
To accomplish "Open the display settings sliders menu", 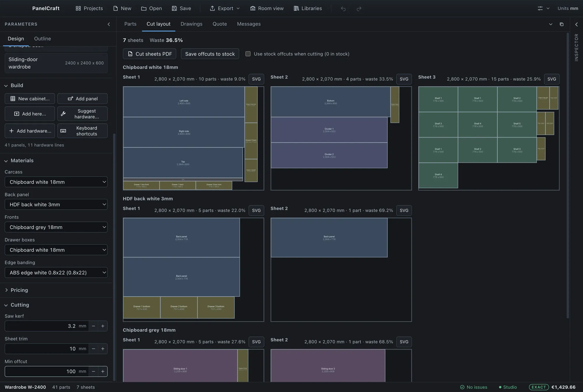I will click(x=543, y=8).
